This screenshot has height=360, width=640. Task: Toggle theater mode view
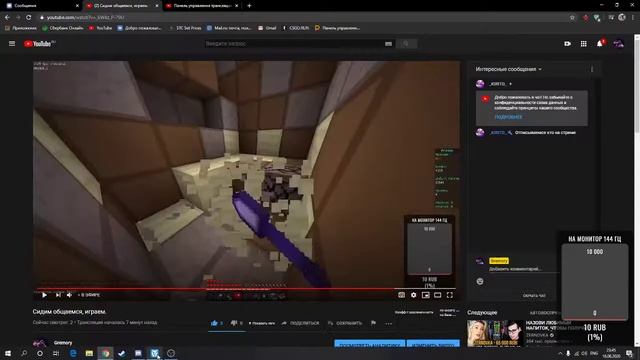(x=438, y=295)
